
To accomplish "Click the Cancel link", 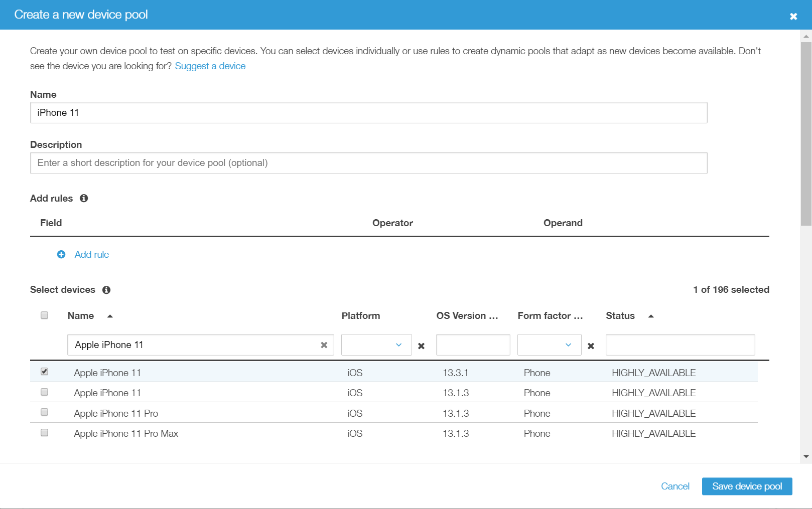I will (674, 486).
